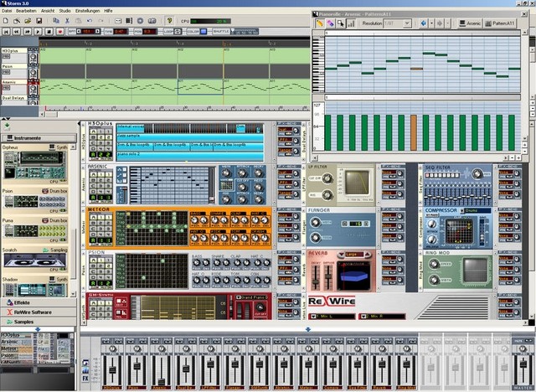Click the red record button

tap(60, 32)
